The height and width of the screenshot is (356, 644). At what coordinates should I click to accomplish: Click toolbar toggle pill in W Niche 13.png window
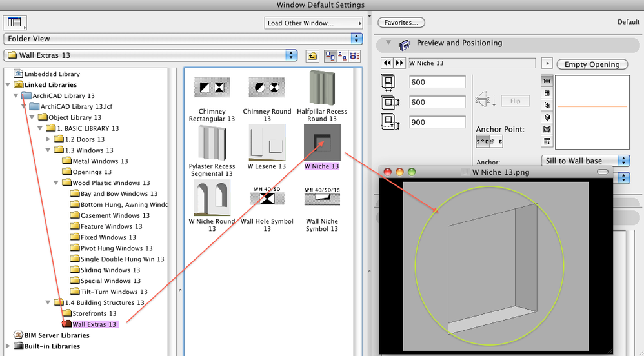pos(603,172)
